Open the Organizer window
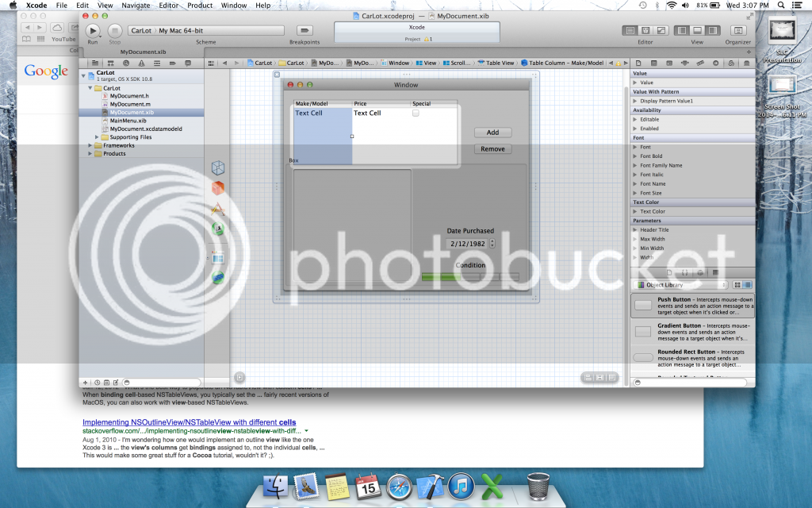Viewport: 812px width, 508px height. (x=738, y=31)
